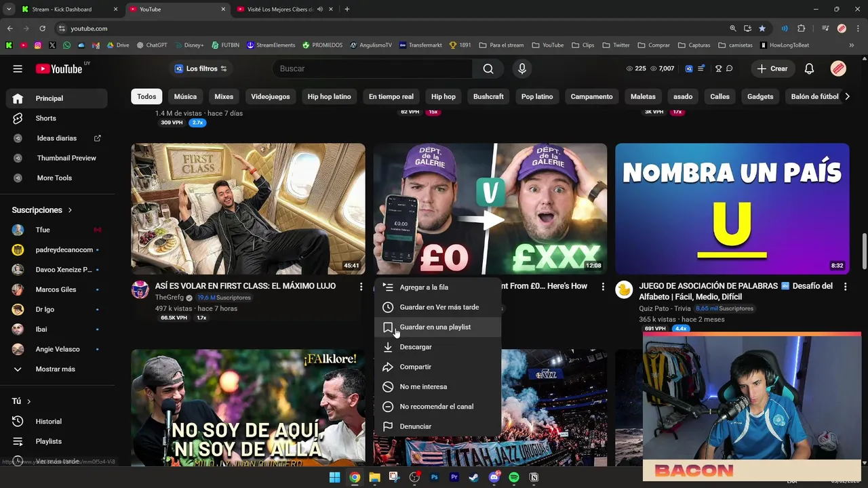Screen dimensions: 868x488
Task: Open Steam from the taskbar
Action: 474,477
